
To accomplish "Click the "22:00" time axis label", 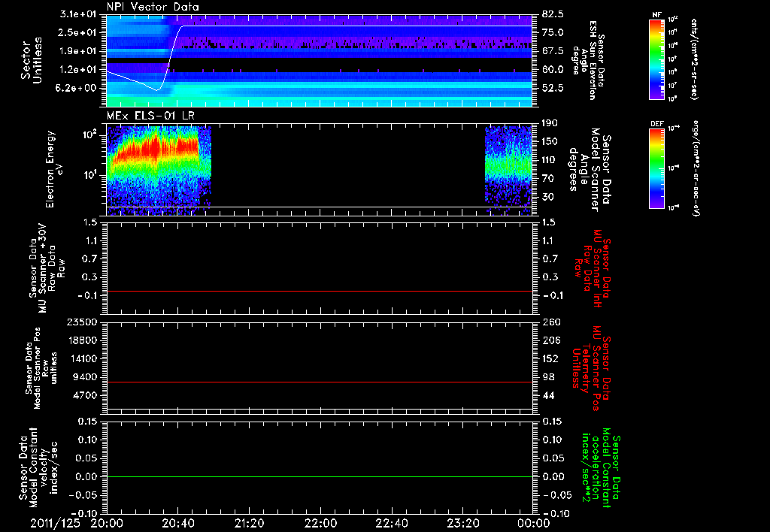I will coord(320,523).
